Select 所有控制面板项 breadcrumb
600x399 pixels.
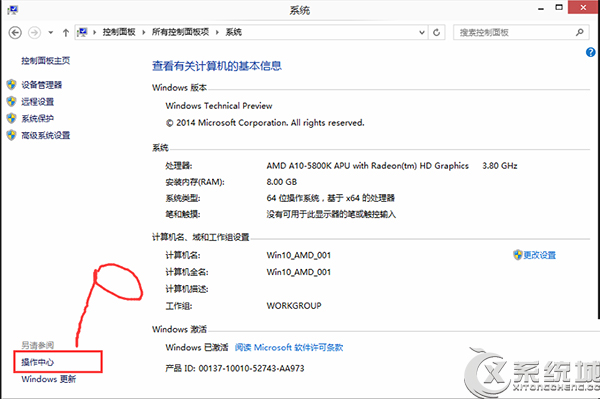tap(180, 32)
